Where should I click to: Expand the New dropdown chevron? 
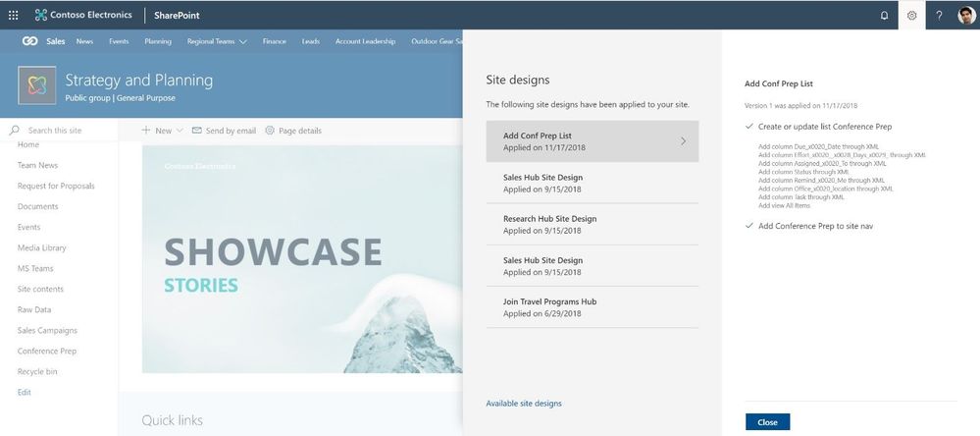tap(180, 131)
